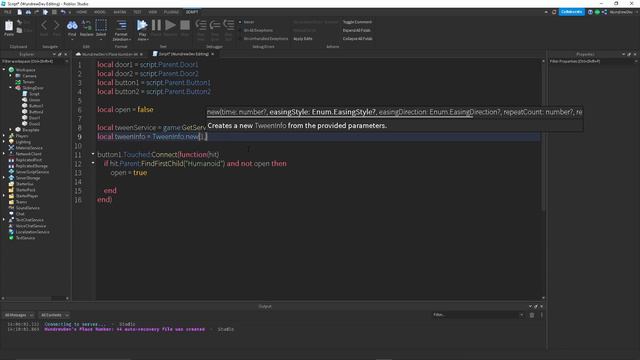Click the SoundService icon
Viewport: 640px width, 360px height.
click(11, 208)
